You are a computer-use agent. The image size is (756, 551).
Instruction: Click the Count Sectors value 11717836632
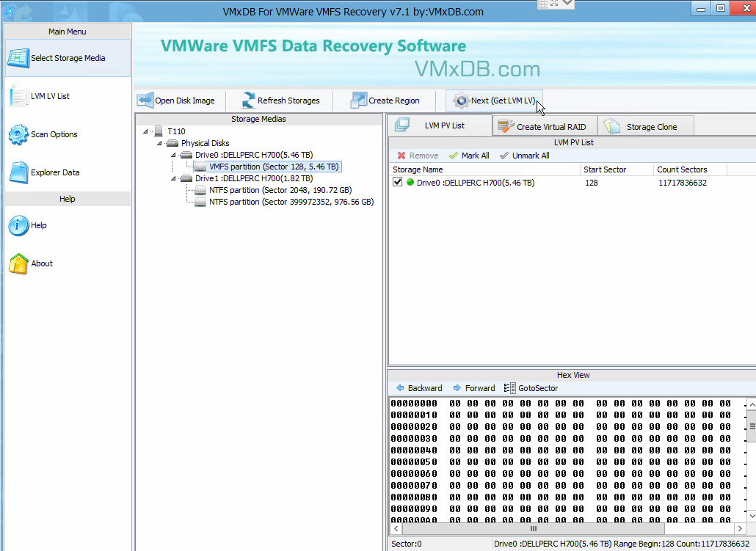click(x=682, y=183)
